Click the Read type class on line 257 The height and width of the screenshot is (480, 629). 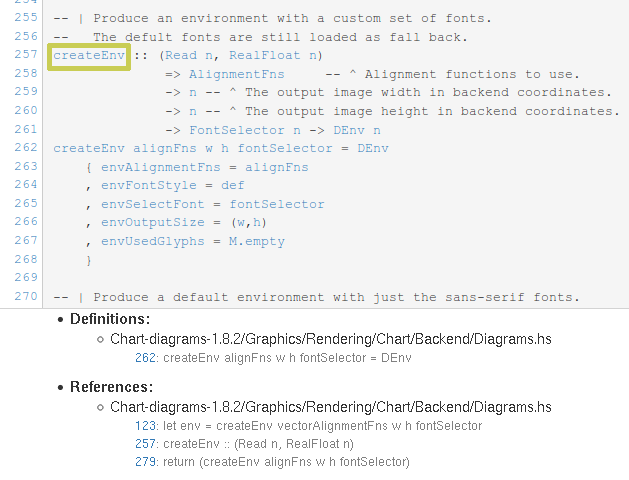[x=181, y=56]
